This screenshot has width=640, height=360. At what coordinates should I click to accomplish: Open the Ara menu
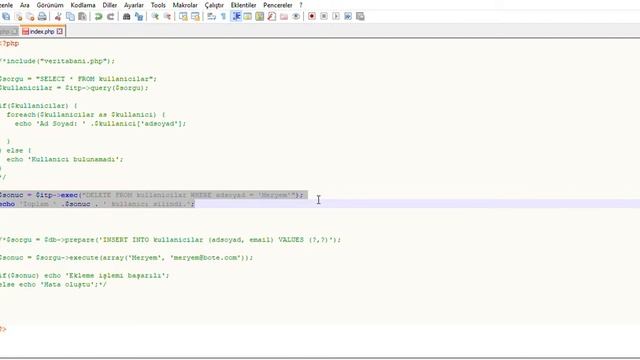pyautogui.click(x=24, y=5)
